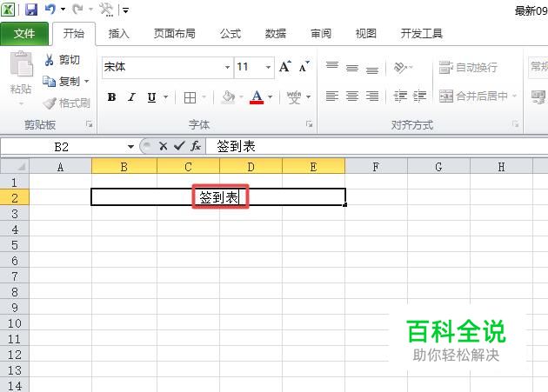Click the formula bar input showing 签到表

pyautogui.click(x=377, y=146)
